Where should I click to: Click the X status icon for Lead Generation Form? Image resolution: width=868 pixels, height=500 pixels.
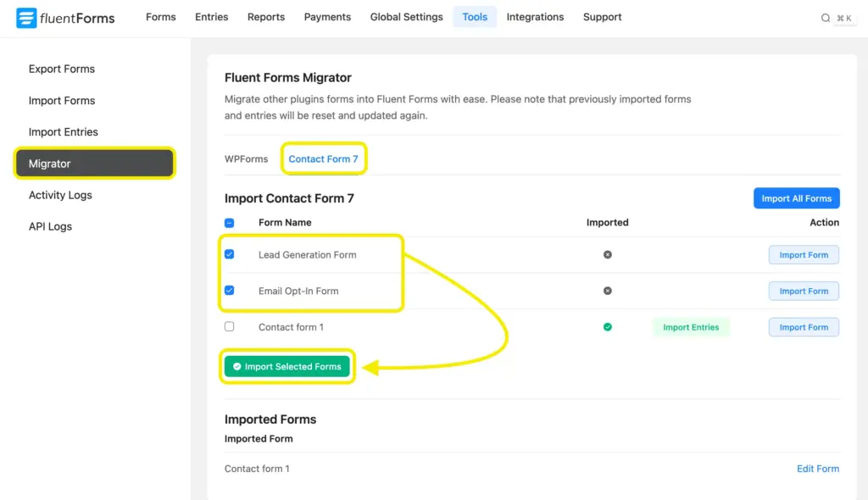coord(608,254)
